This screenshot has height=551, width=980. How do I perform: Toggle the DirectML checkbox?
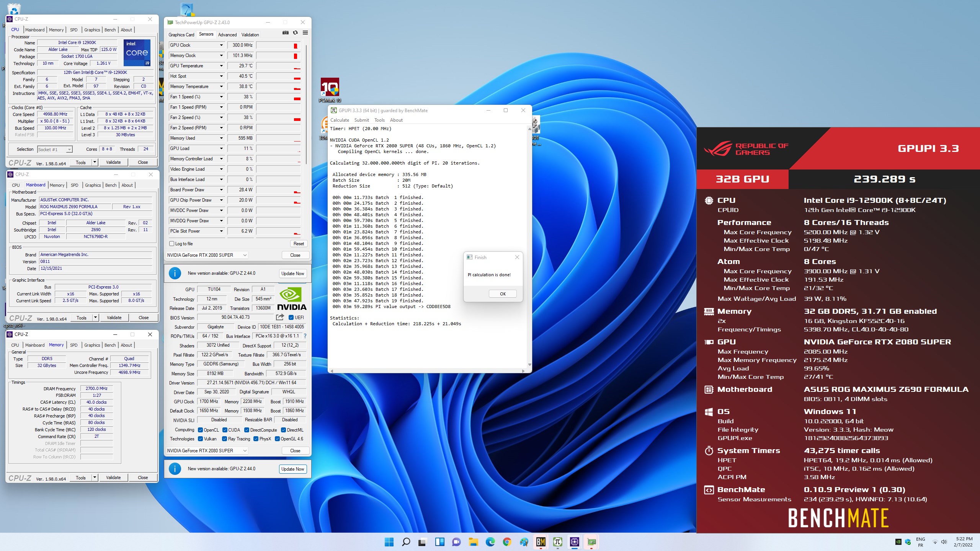[284, 430]
